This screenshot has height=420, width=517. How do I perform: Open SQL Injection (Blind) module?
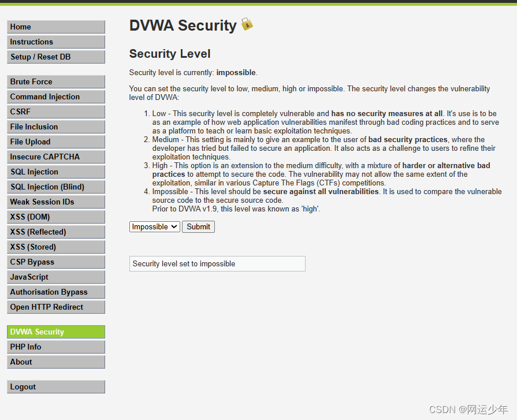click(x=55, y=187)
